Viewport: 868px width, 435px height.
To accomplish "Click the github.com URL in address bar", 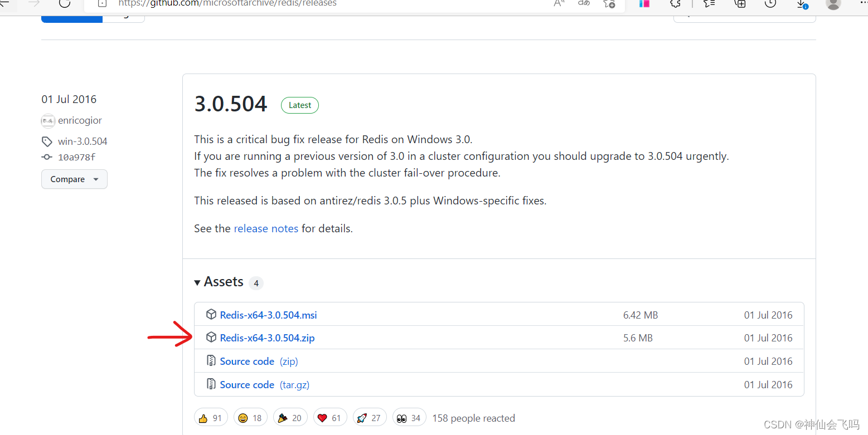I will tap(227, 3).
